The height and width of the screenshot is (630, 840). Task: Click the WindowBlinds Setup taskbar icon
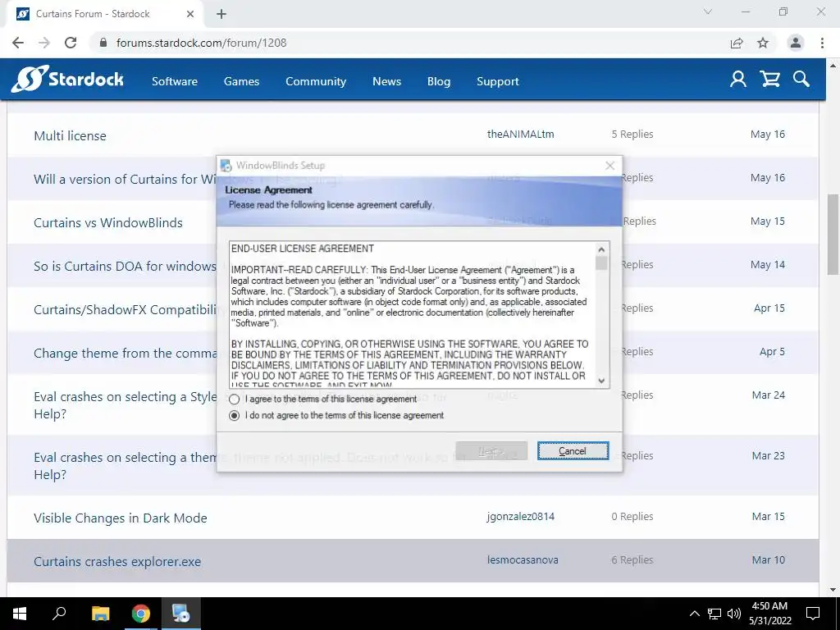[181, 614]
